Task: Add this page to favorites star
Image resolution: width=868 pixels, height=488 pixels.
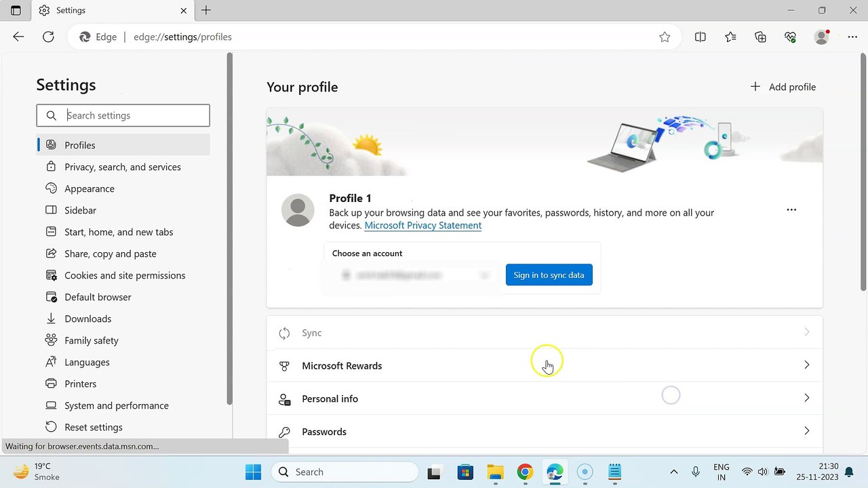Action: coord(665,37)
